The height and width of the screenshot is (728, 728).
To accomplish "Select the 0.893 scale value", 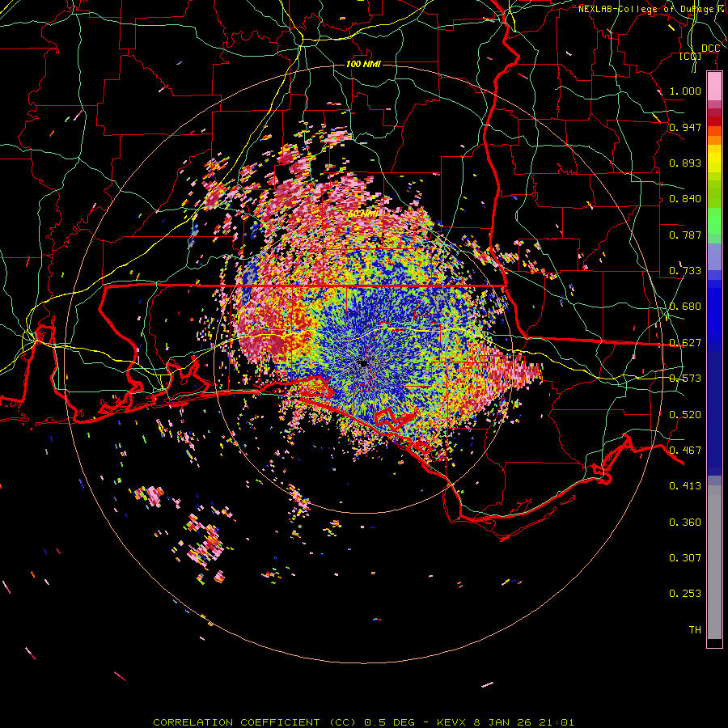I will click(x=685, y=163).
